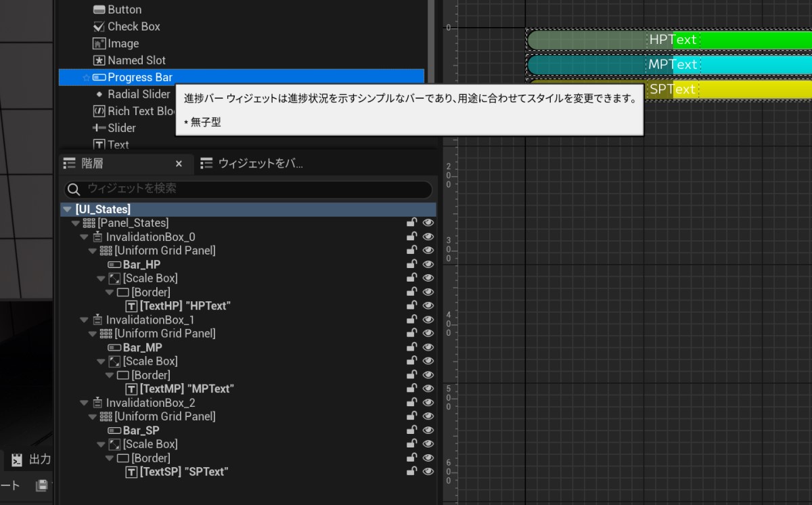This screenshot has height=505, width=812.
Task: Select the green HP bar in designer
Action: 669,40
